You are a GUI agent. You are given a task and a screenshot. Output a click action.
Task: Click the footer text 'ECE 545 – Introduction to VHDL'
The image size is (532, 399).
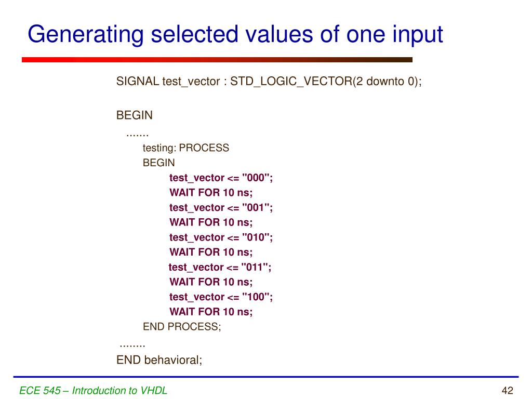pos(94,391)
